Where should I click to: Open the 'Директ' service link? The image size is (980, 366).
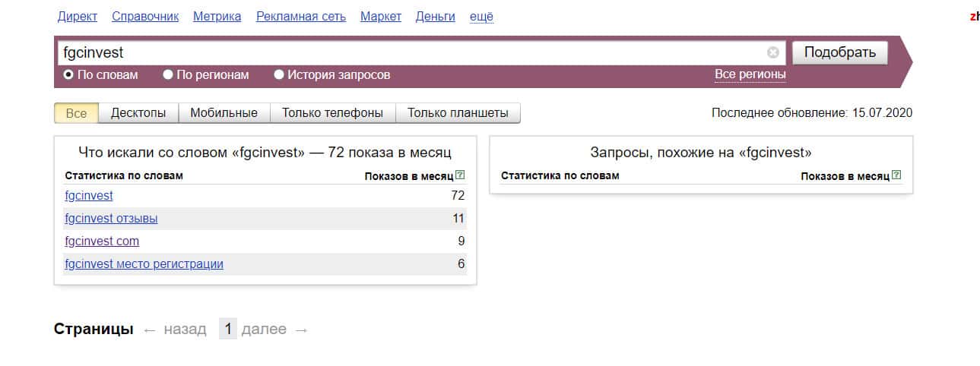click(77, 16)
